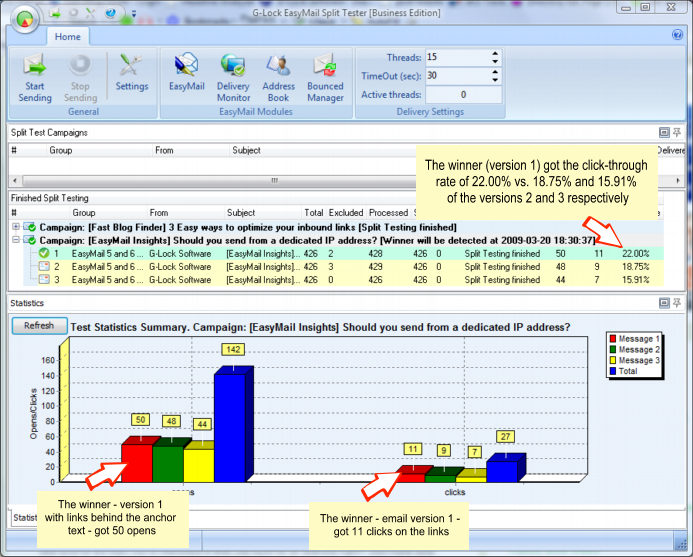Click the Threads input field
This screenshot has width=693, height=557.
[458, 57]
